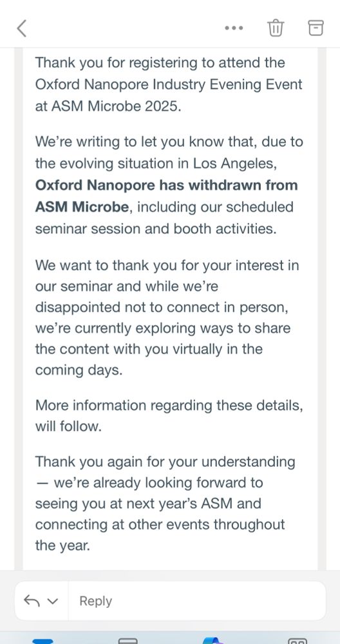
Task: Tap the line 'More information regarding these details'
Action: coord(169,405)
